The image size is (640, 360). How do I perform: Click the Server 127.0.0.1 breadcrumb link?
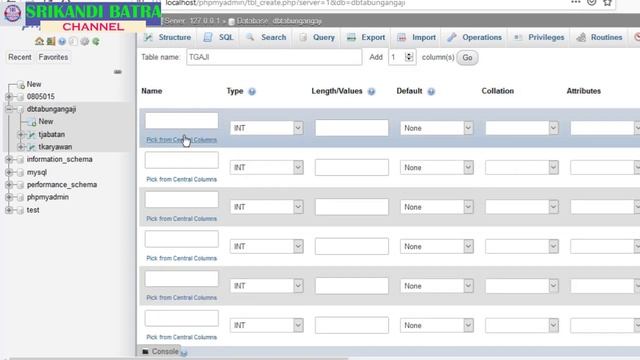[192, 21]
